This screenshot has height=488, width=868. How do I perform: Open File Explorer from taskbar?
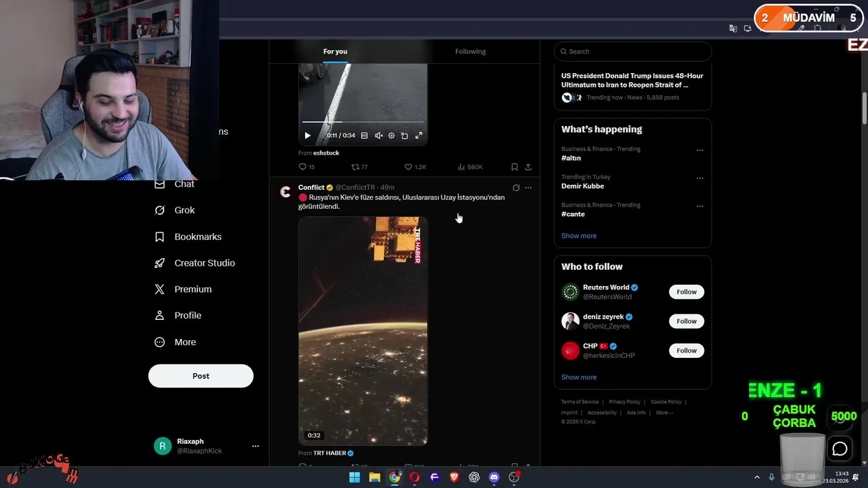374,478
